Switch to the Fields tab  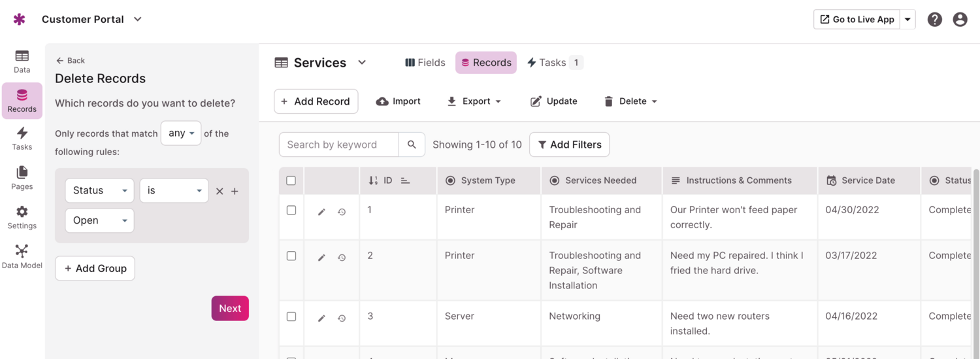(x=425, y=63)
